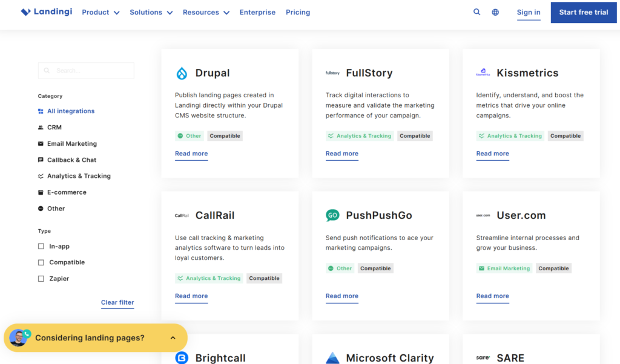Enable the In-app type checkbox
The width and height of the screenshot is (620, 364).
(x=41, y=247)
